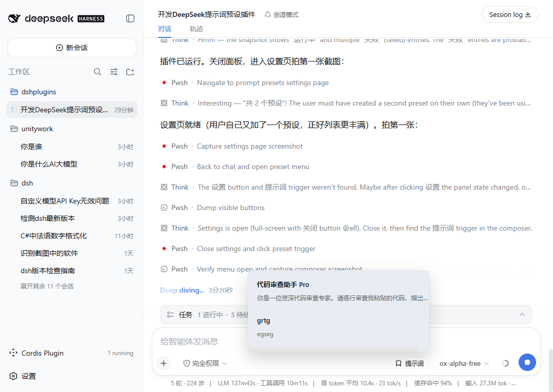
Task: Click the deepseek whale logo
Action: [x=14, y=18]
